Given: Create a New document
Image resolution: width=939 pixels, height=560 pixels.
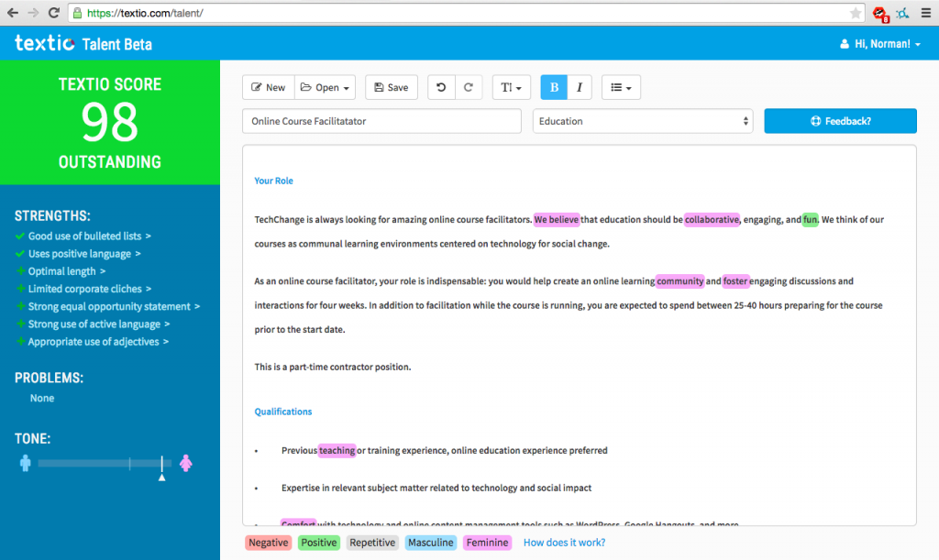Looking at the screenshot, I should click(269, 87).
